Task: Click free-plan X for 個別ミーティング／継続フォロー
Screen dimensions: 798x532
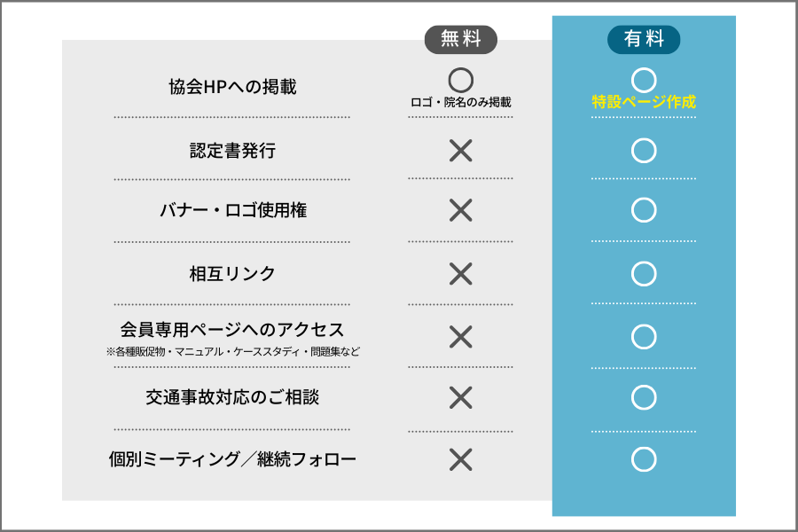Action: 460,459
